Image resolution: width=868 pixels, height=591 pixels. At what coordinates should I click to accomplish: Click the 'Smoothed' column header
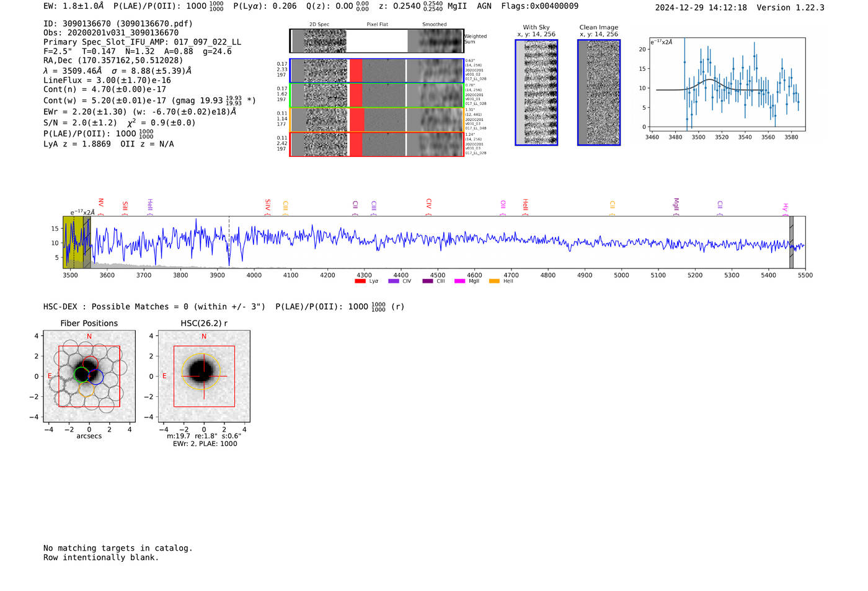[435, 25]
